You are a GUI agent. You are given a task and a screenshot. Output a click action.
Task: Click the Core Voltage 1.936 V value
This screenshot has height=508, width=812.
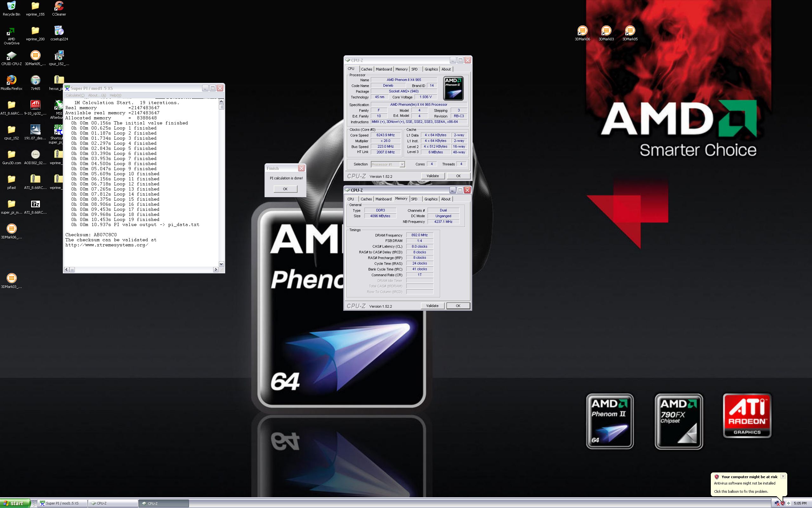click(425, 97)
